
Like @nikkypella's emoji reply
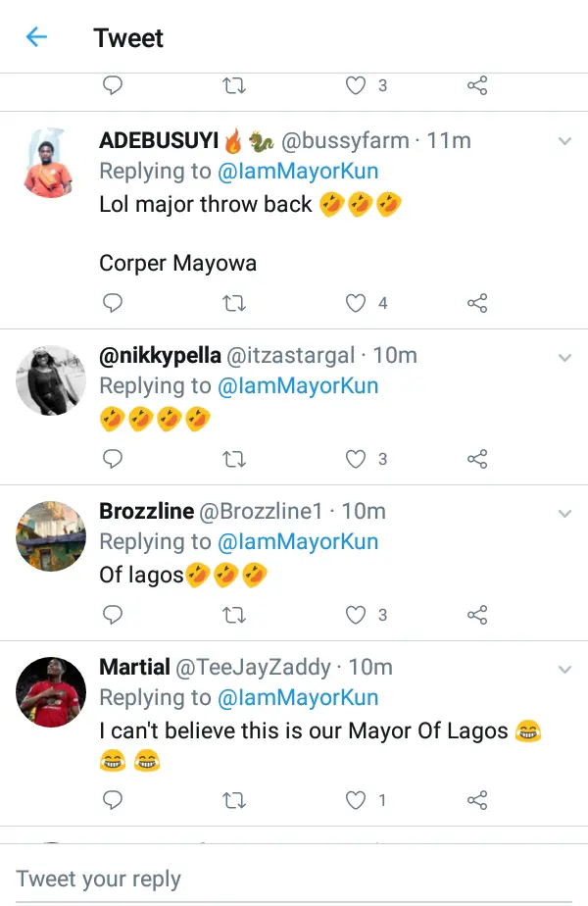tap(357, 459)
